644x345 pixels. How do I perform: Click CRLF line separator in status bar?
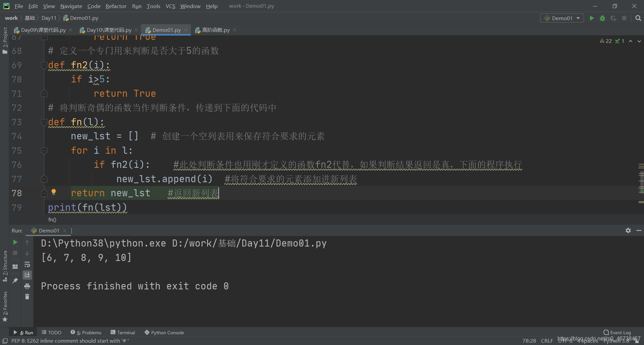(x=547, y=341)
